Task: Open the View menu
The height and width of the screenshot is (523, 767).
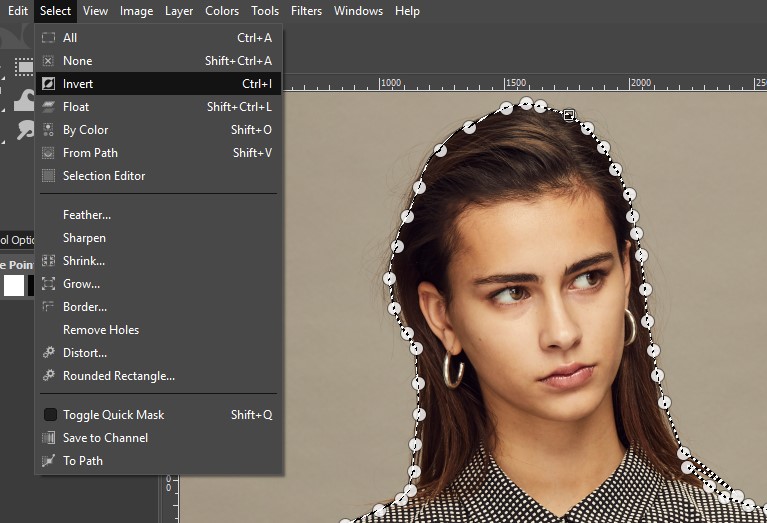Action: pyautogui.click(x=95, y=11)
